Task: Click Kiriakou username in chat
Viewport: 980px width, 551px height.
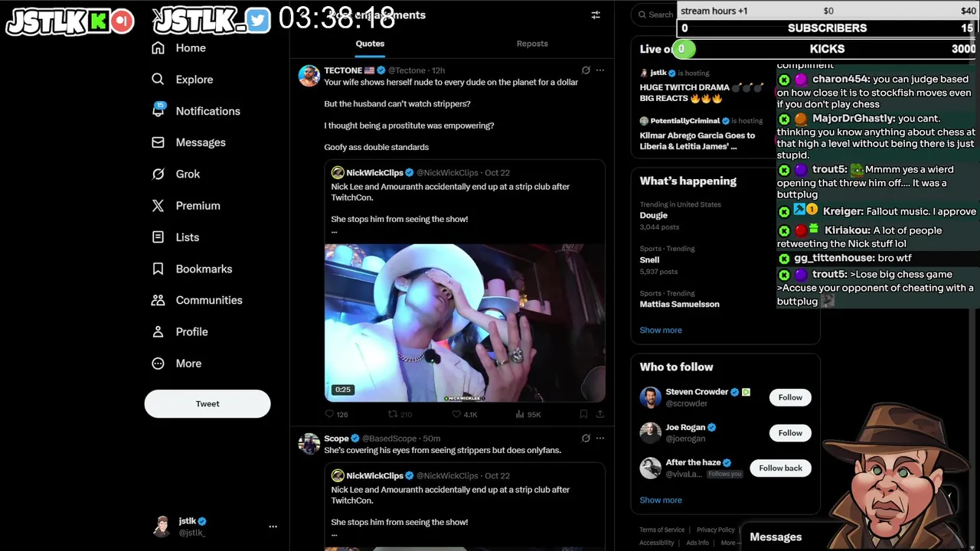Action: 846,230
